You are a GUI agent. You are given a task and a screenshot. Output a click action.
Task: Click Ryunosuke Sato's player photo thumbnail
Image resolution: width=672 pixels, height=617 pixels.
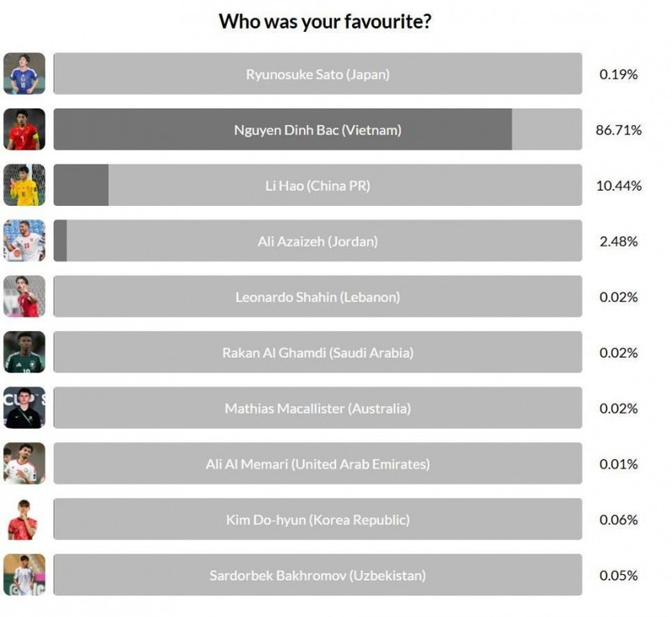click(x=24, y=74)
